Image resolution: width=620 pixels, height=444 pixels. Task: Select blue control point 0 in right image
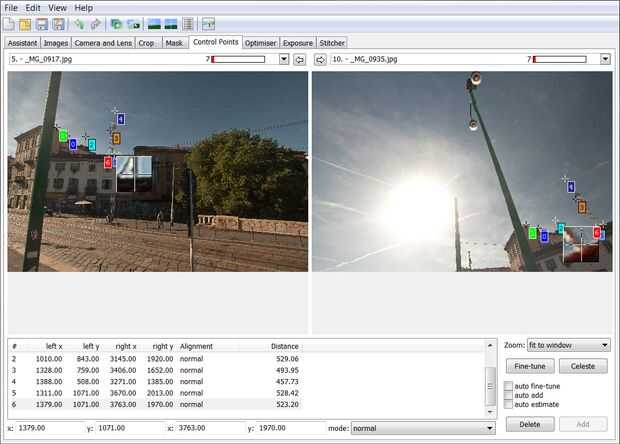tap(544, 236)
